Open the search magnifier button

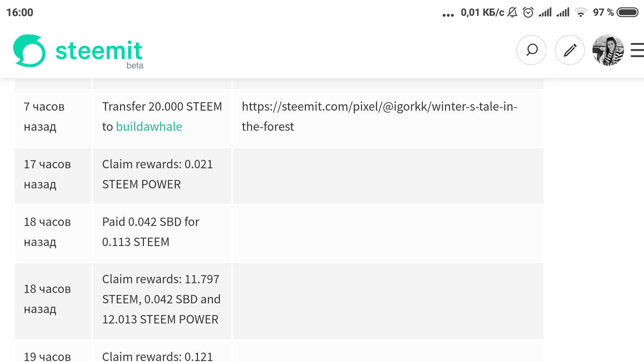(x=531, y=50)
